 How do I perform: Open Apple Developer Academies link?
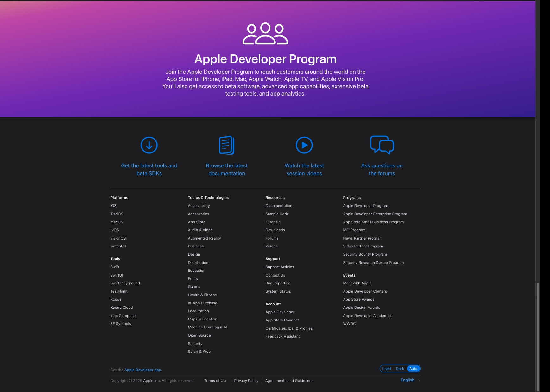pos(367,316)
